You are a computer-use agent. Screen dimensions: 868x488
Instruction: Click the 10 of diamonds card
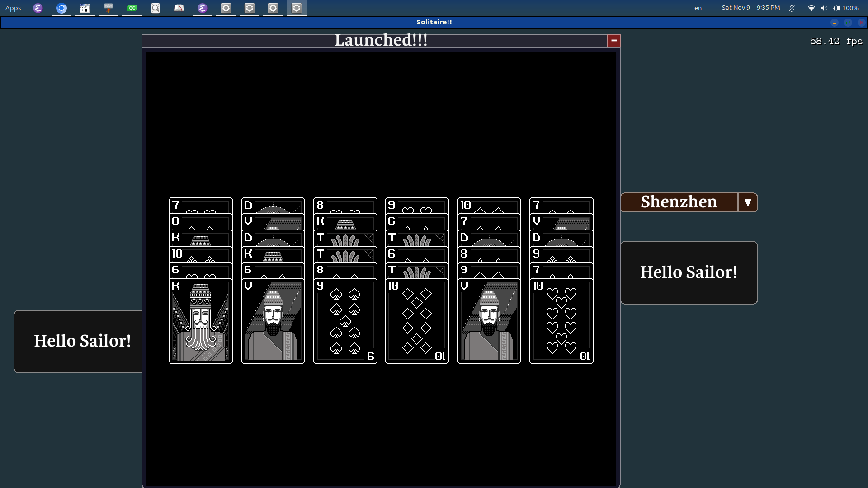pyautogui.click(x=416, y=321)
